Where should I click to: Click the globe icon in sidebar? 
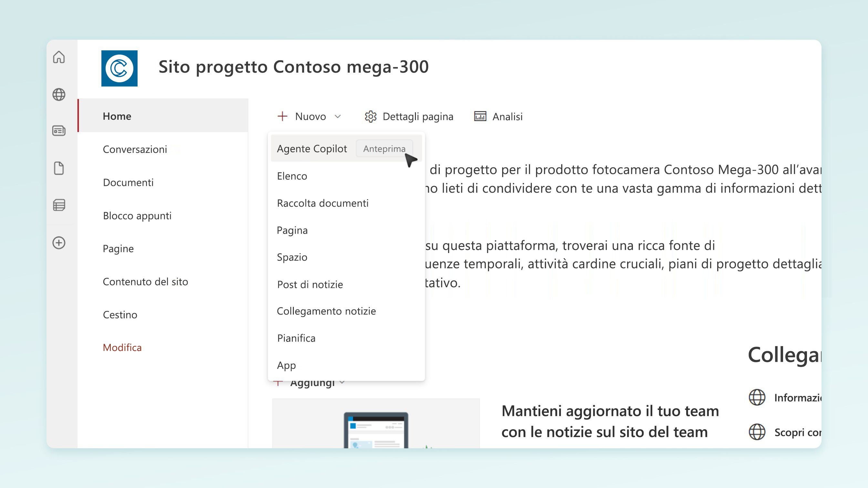[59, 94]
